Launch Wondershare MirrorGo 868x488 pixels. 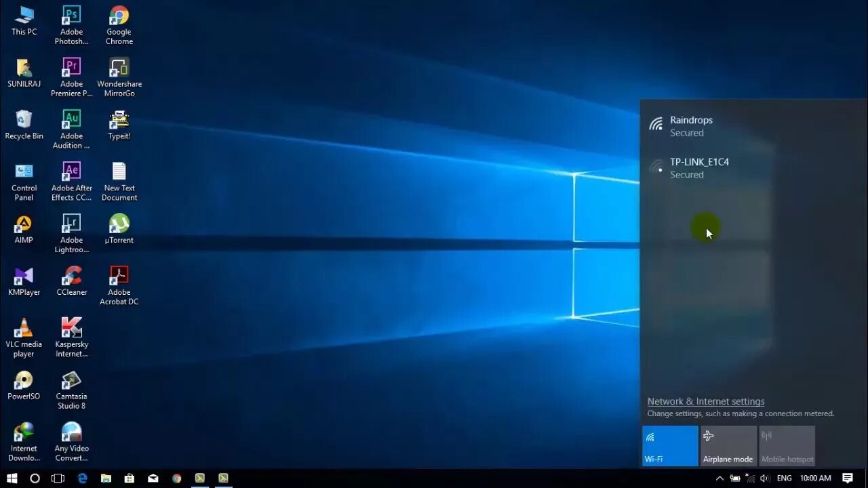point(119,77)
